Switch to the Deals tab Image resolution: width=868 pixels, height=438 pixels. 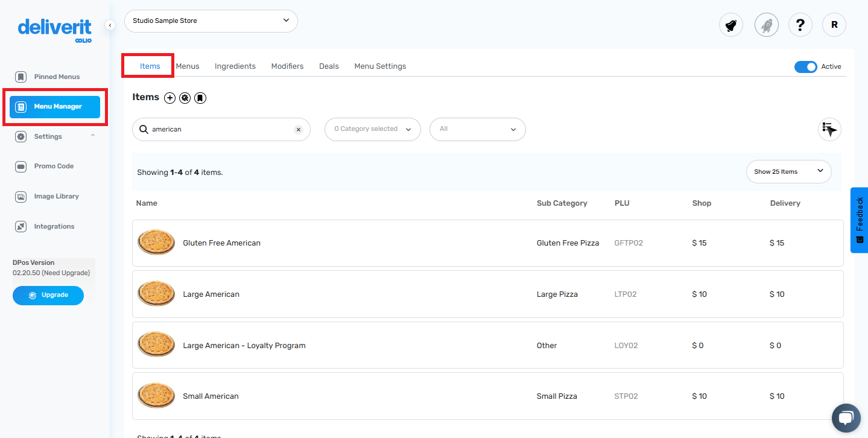coord(329,66)
